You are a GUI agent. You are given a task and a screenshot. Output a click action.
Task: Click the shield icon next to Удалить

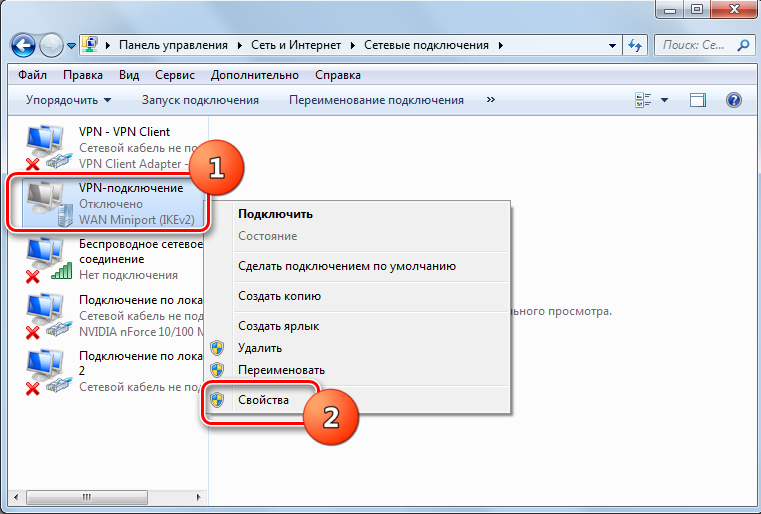coord(217,348)
